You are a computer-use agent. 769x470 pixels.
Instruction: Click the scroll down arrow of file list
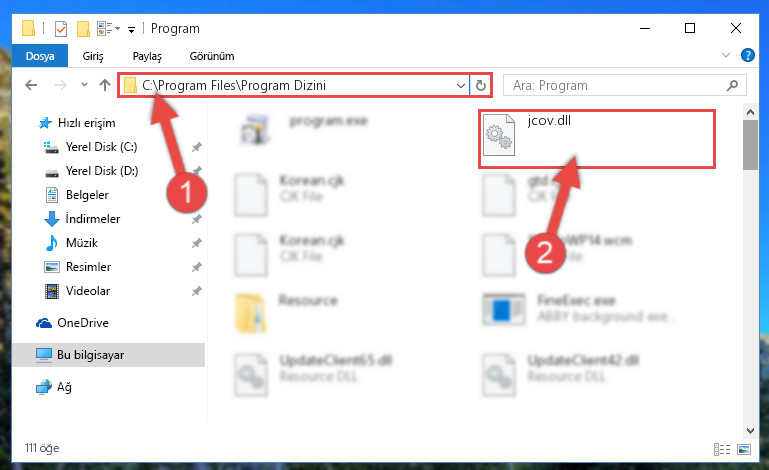pyautogui.click(x=750, y=430)
